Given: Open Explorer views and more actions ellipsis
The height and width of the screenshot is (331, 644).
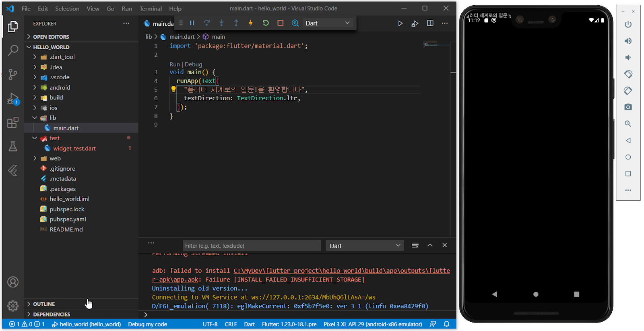Looking at the screenshot, I should click(x=126, y=23).
